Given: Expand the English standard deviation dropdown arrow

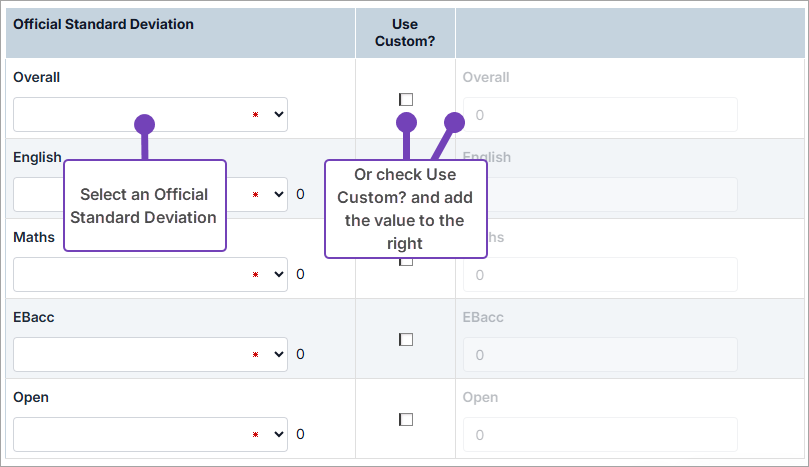Looking at the screenshot, I should [278, 194].
